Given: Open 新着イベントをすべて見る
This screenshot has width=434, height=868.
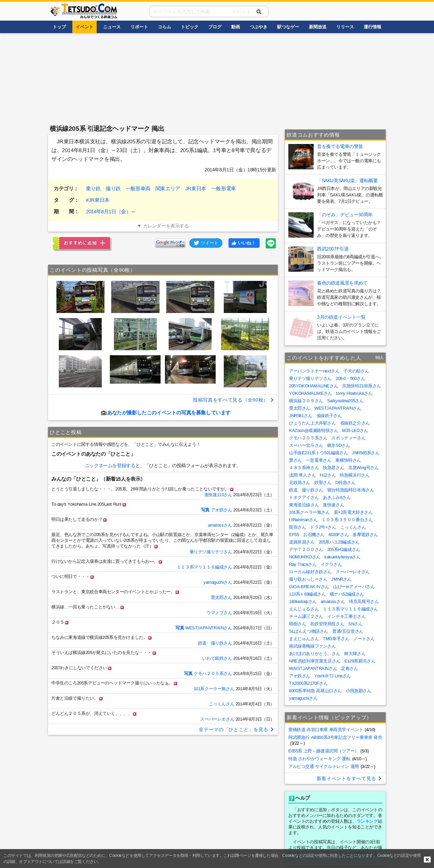Looking at the screenshot, I should (349, 778).
